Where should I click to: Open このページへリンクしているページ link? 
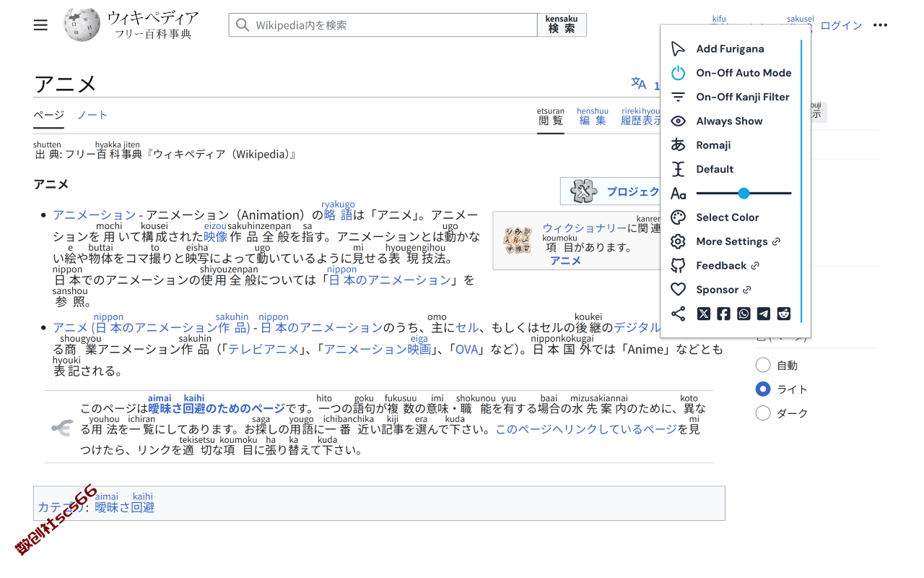[586, 429]
